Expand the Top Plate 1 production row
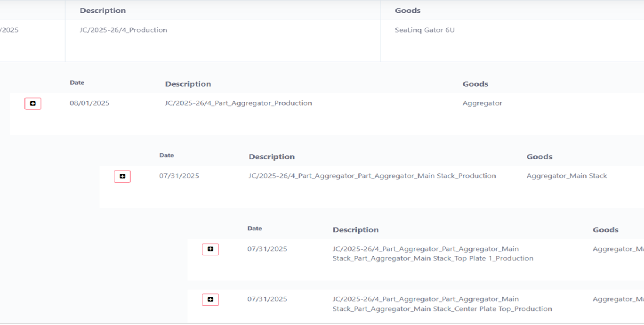Viewport: 644px width, 325px height. 210,249
